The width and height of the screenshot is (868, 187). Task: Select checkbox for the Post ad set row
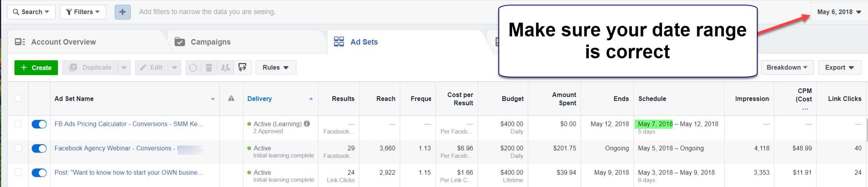18,172
